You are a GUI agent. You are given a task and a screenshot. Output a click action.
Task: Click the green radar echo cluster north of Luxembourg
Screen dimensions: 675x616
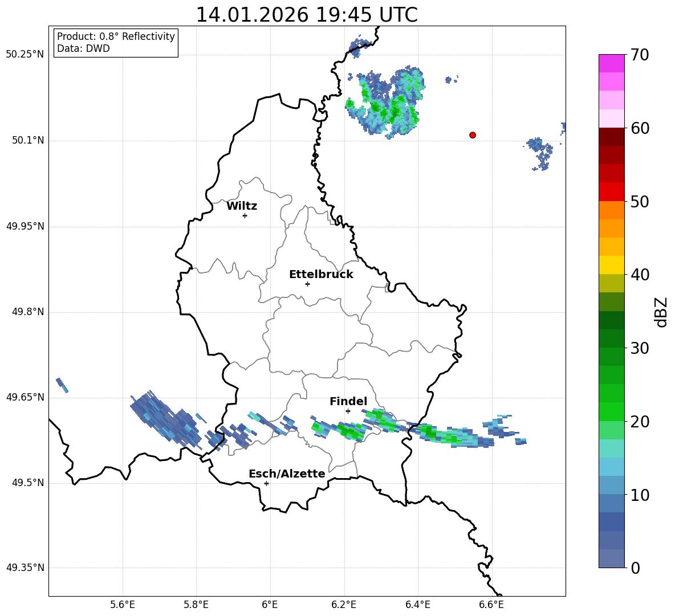click(386, 103)
